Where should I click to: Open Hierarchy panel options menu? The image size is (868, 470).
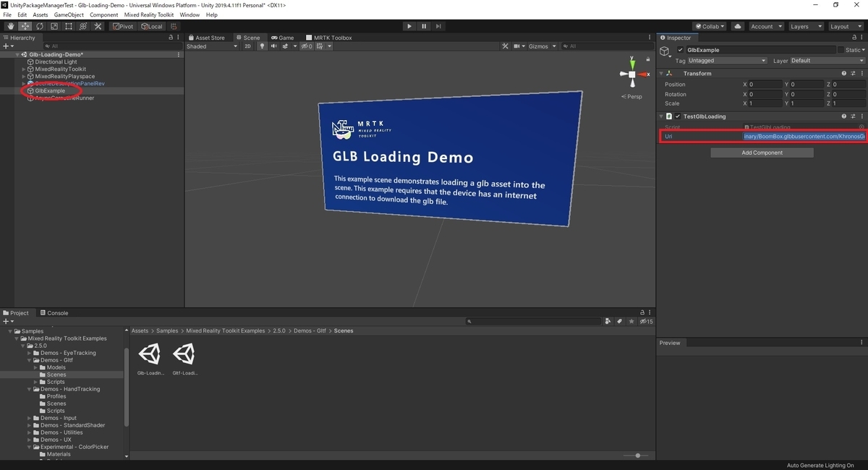tap(179, 38)
